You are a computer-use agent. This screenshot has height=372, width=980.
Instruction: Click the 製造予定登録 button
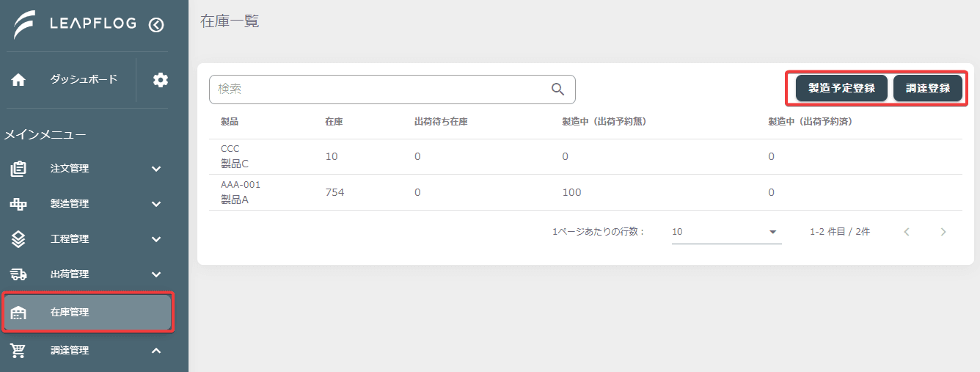click(x=841, y=88)
